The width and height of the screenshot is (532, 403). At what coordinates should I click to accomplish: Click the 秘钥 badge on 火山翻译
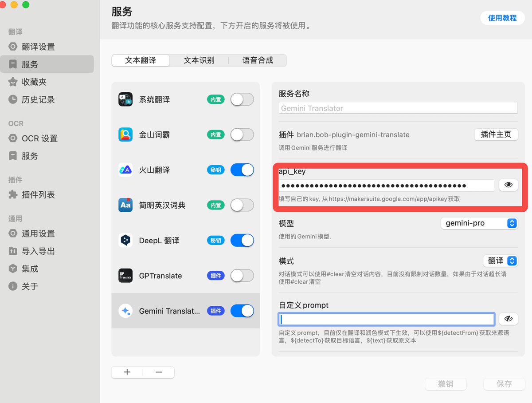point(216,170)
